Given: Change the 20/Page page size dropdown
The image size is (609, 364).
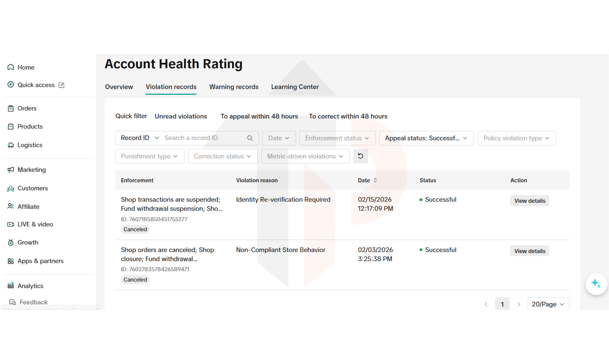Looking at the screenshot, I should coord(548,304).
